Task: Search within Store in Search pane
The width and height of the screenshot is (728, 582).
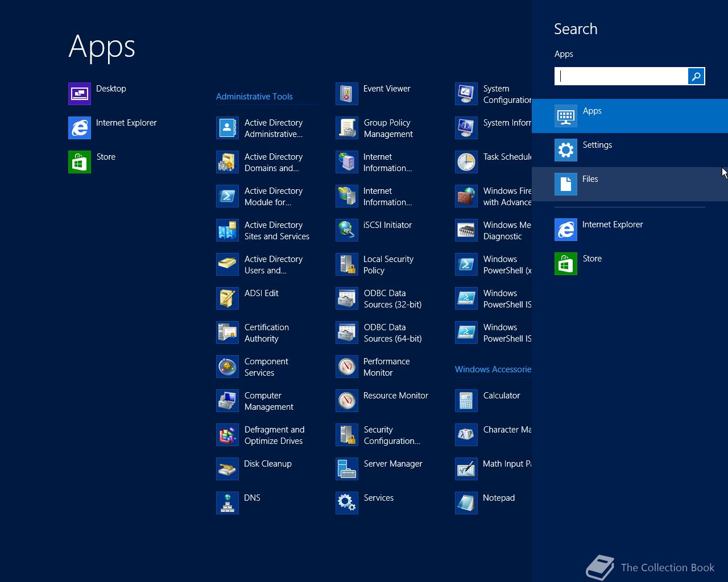Action: [630, 264]
